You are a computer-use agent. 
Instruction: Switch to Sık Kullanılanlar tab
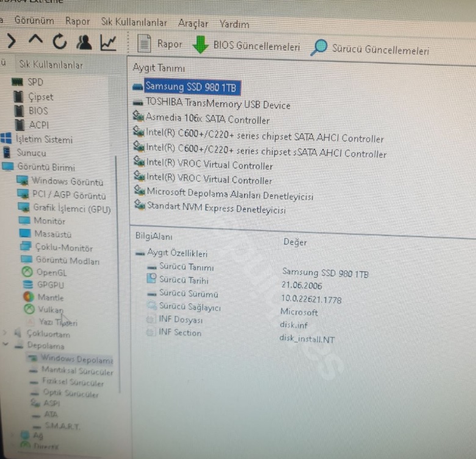pyautogui.click(x=51, y=64)
